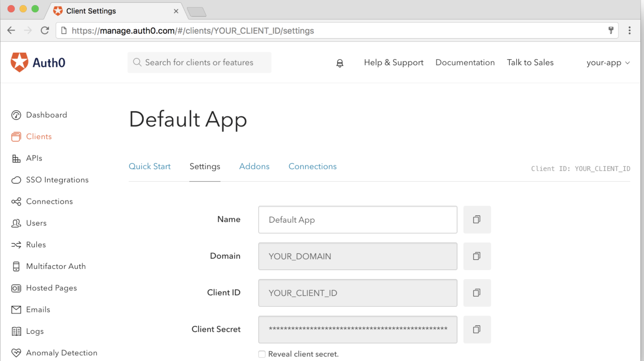Expand the your-app tenant dropdown

(x=608, y=63)
